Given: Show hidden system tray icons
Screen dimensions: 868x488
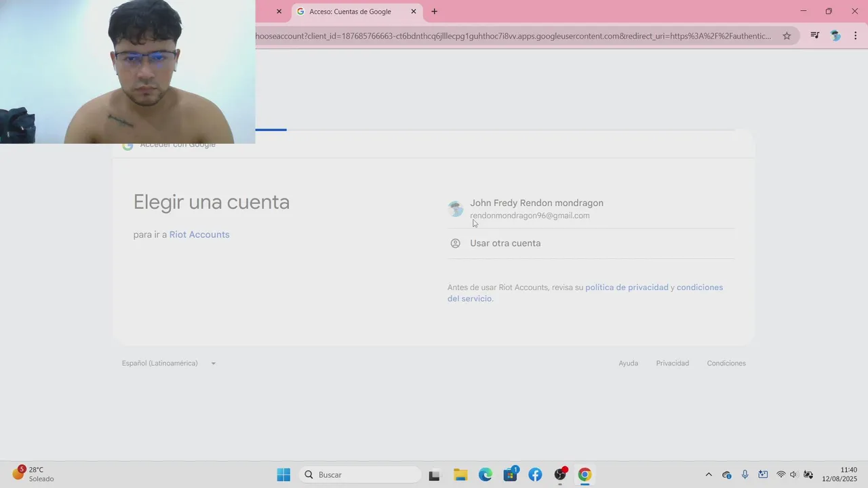Looking at the screenshot, I should tap(709, 474).
